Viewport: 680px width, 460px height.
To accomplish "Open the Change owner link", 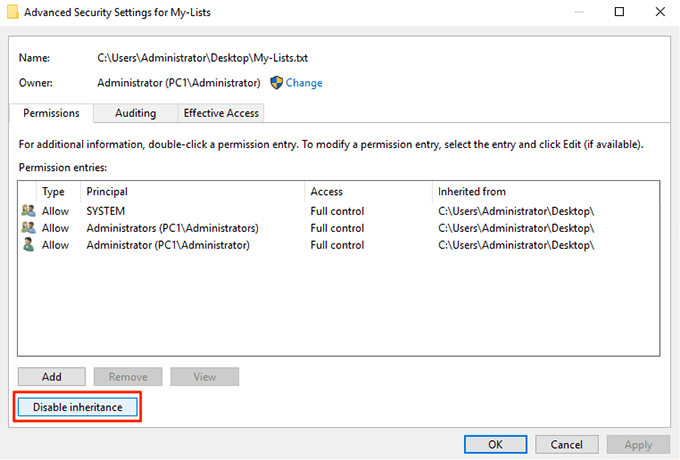I will pyautogui.click(x=304, y=83).
